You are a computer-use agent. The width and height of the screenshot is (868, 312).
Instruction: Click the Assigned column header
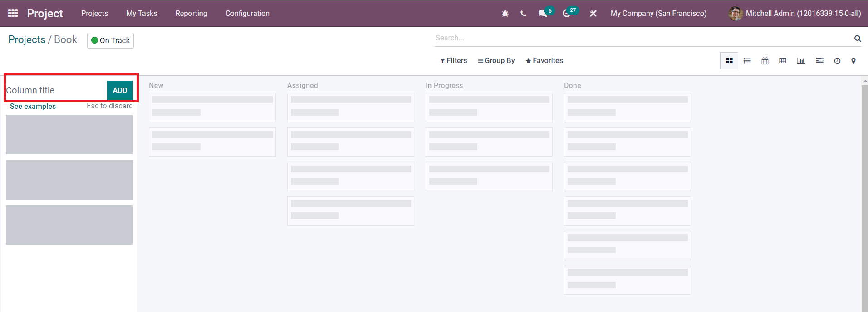click(x=303, y=85)
